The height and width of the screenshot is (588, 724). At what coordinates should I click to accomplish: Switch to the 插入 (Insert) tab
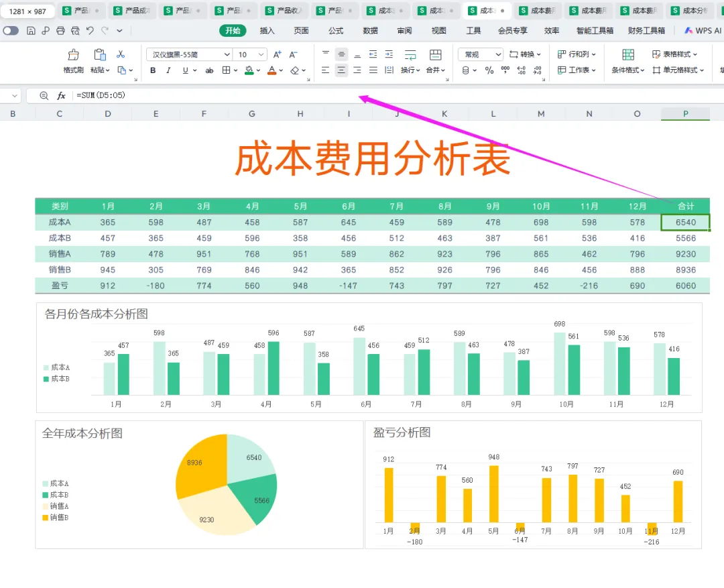(x=267, y=31)
